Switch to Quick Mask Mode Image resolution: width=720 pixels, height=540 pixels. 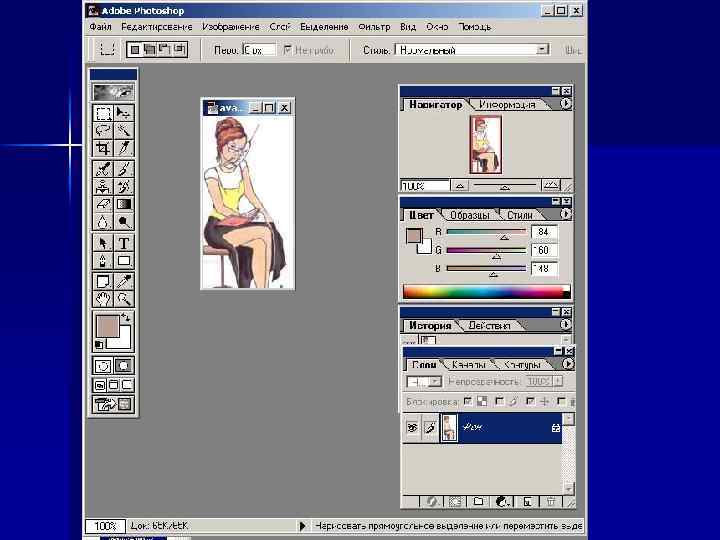[x=124, y=366]
